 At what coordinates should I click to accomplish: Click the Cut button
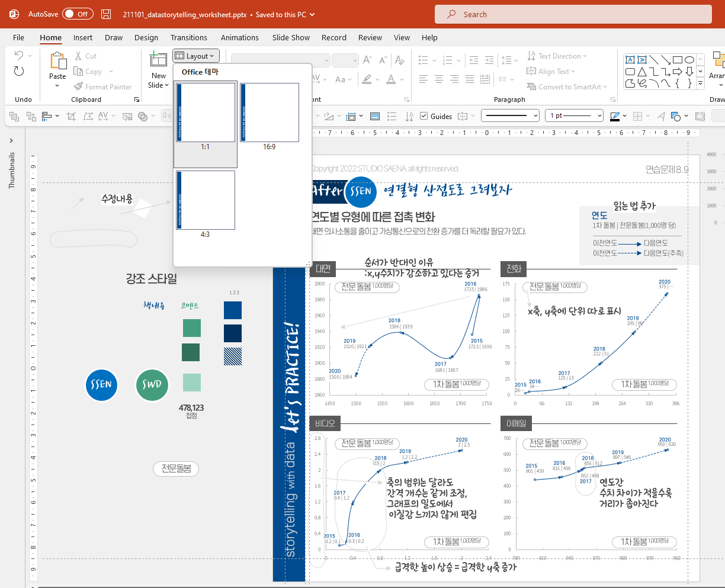click(x=86, y=56)
